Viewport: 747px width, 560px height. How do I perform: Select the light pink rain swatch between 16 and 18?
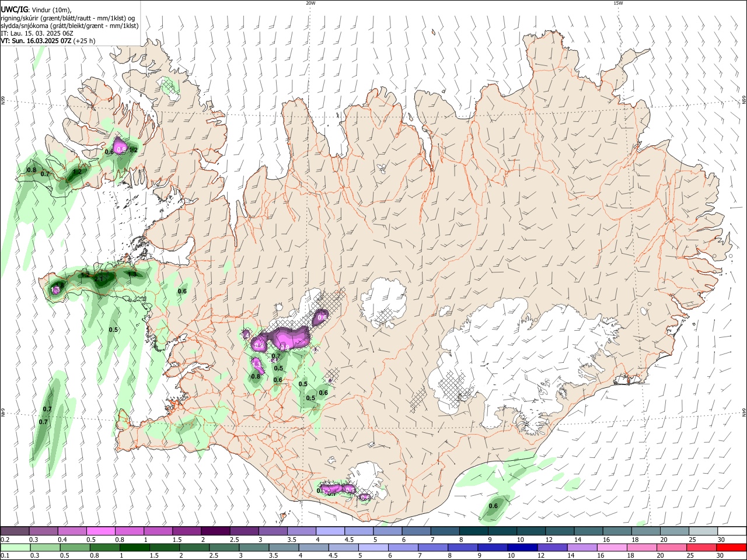(x=612, y=547)
